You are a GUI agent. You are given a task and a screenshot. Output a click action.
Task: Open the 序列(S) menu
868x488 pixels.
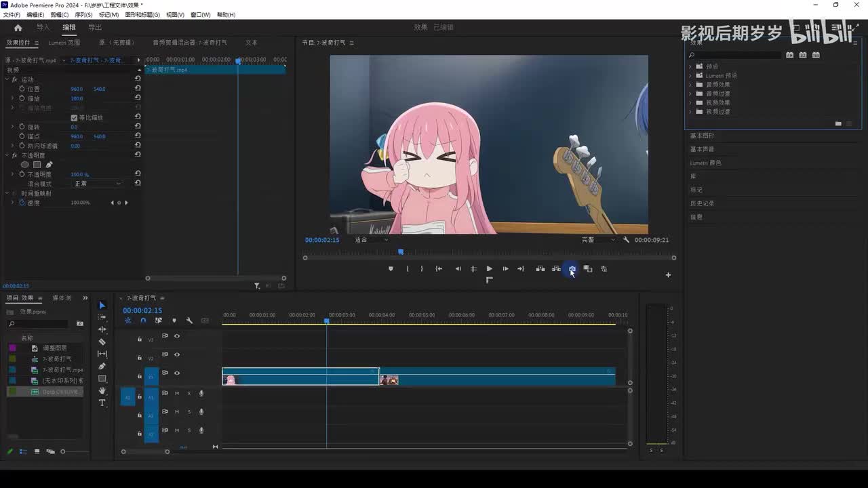point(83,14)
